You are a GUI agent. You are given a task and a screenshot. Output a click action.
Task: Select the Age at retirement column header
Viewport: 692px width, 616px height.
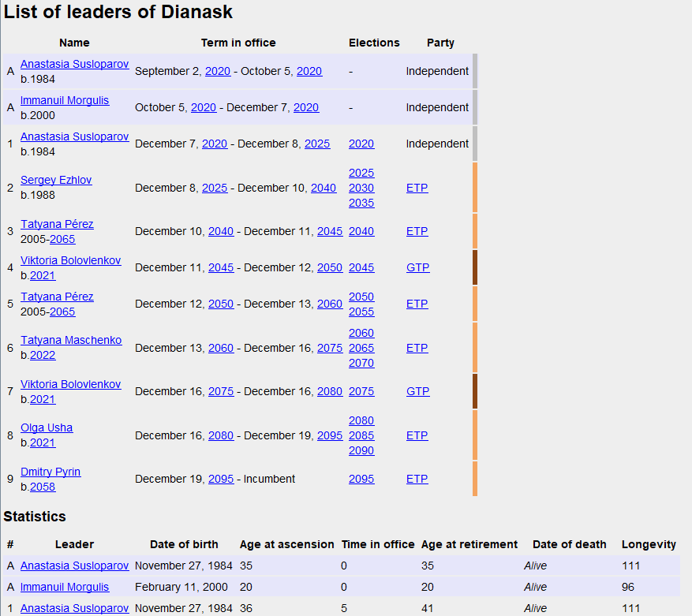pos(469,544)
